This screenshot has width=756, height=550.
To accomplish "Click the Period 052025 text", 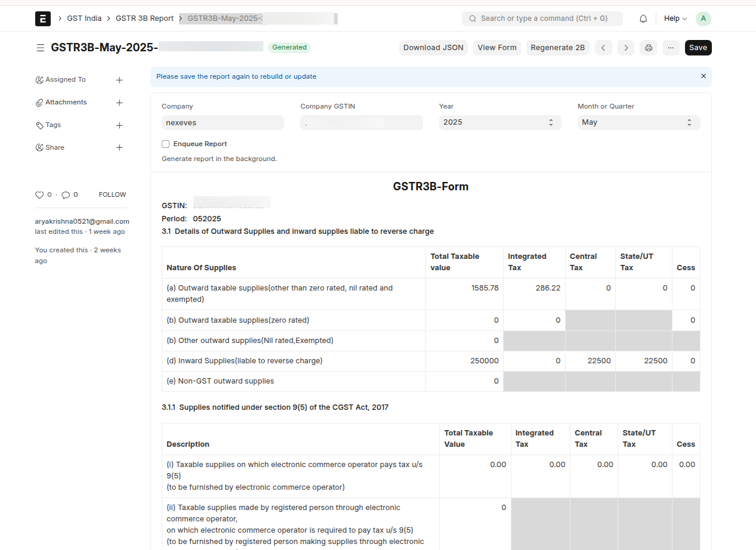I will click(x=192, y=219).
